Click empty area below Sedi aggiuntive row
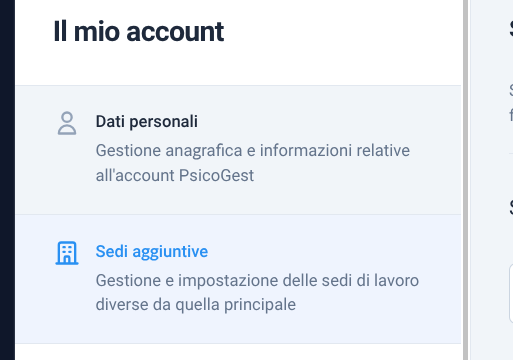This screenshot has width=513, height=360. (238, 352)
